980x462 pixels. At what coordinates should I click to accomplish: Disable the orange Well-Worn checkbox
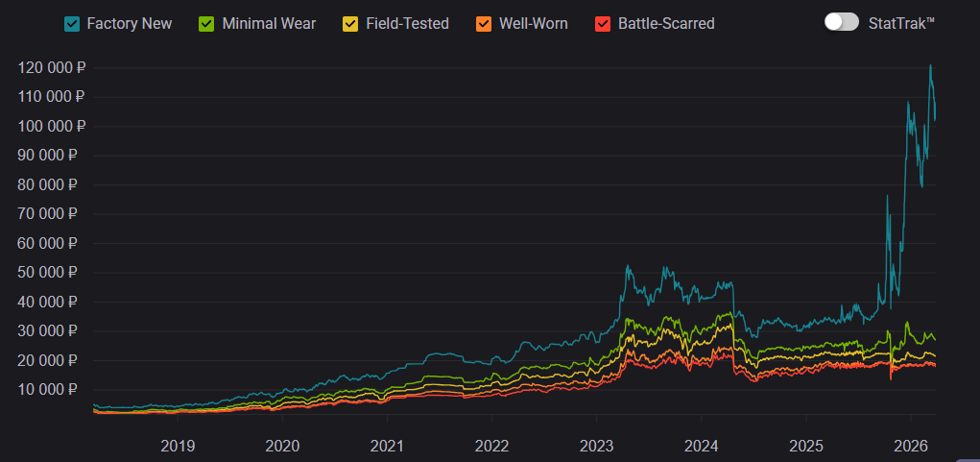(x=485, y=23)
